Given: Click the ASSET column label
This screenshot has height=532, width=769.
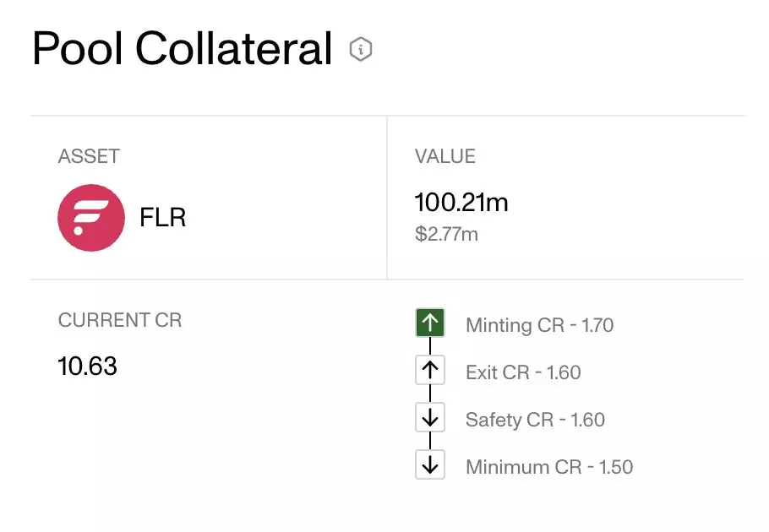Looking at the screenshot, I should point(89,157).
